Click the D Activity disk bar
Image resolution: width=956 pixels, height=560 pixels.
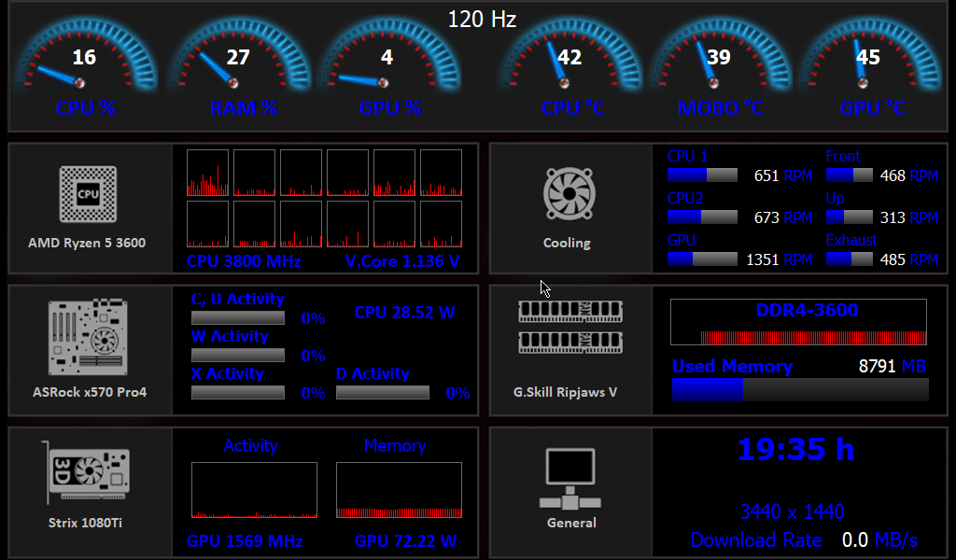pos(382,393)
